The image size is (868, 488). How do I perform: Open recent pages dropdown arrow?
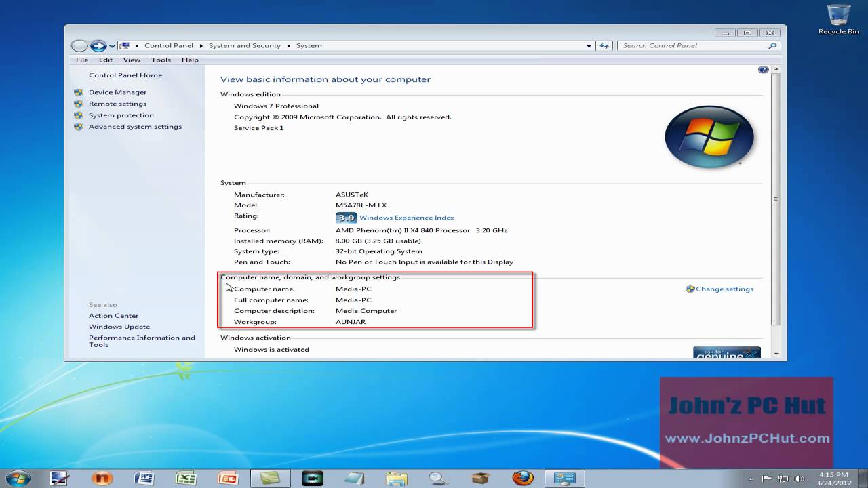113,46
